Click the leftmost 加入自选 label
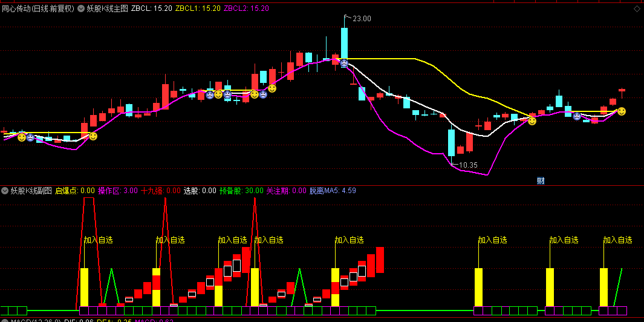This screenshot has width=644, height=322. [x=98, y=240]
